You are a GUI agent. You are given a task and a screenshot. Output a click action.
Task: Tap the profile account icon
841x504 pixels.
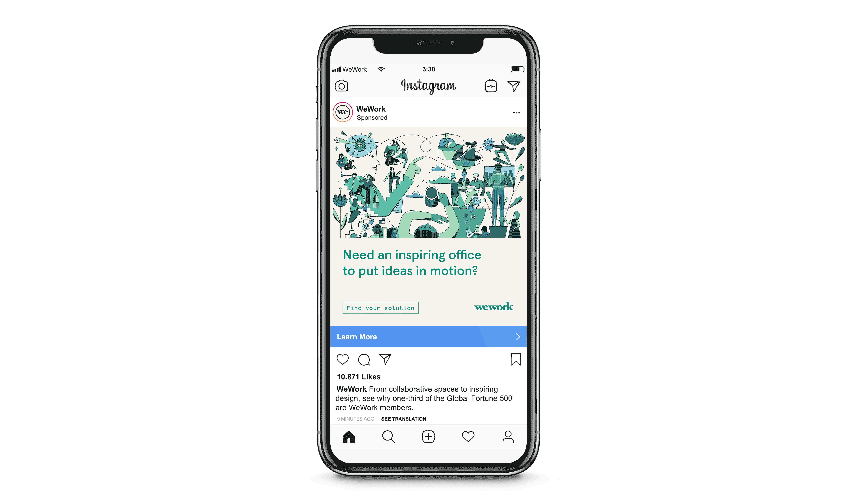[509, 436]
